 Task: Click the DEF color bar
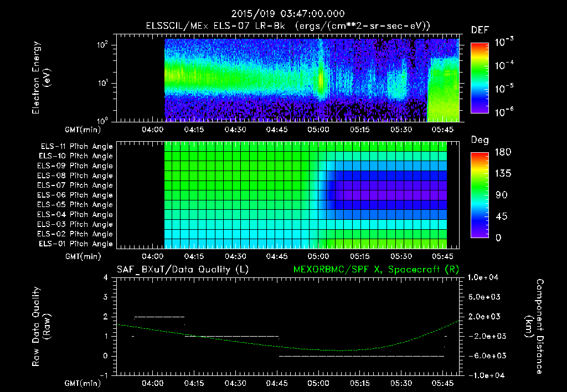pyautogui.click(x=480, y=78)
